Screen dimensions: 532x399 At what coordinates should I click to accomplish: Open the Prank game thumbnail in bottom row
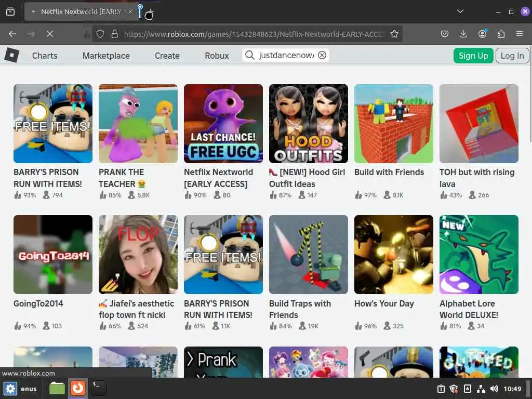223,362
